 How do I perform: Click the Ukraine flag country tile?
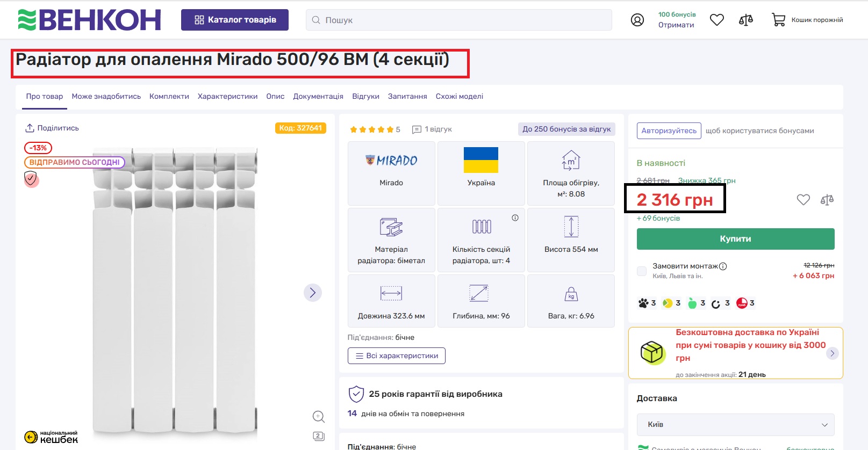[481, 173]
